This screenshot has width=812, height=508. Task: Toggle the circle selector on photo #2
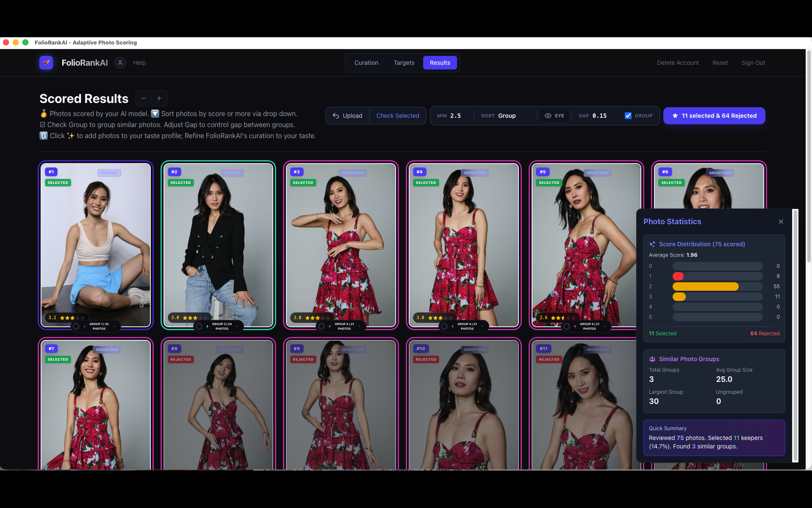pos(199,326)
